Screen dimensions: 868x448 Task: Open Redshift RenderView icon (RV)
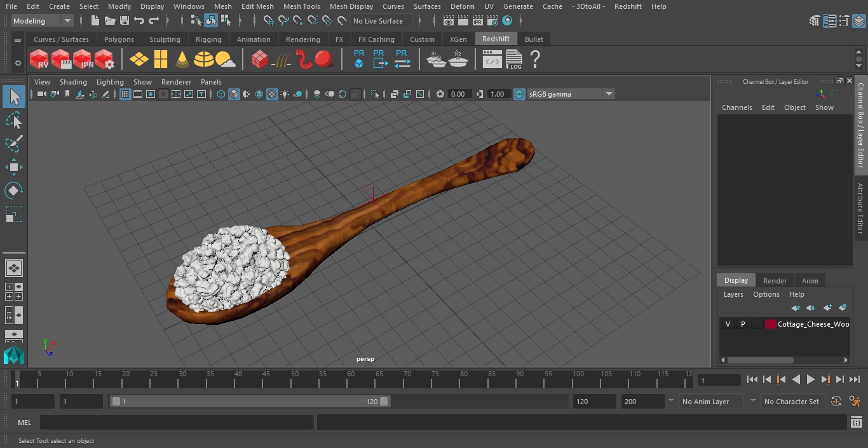[39, 60]
